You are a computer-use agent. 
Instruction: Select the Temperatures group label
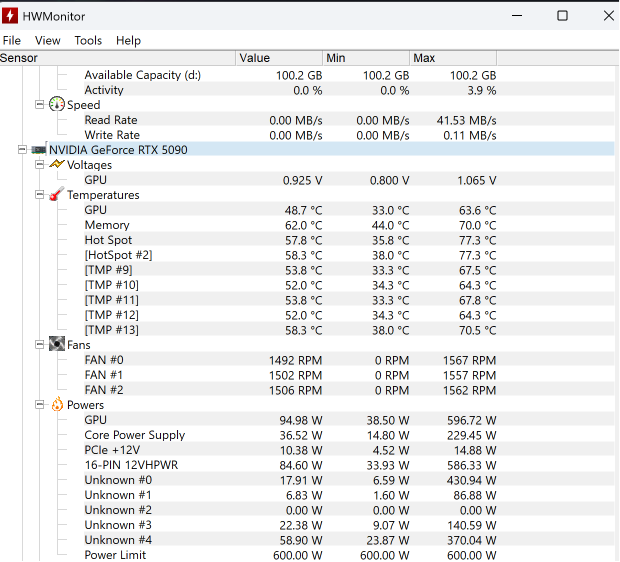pos(103,195)
